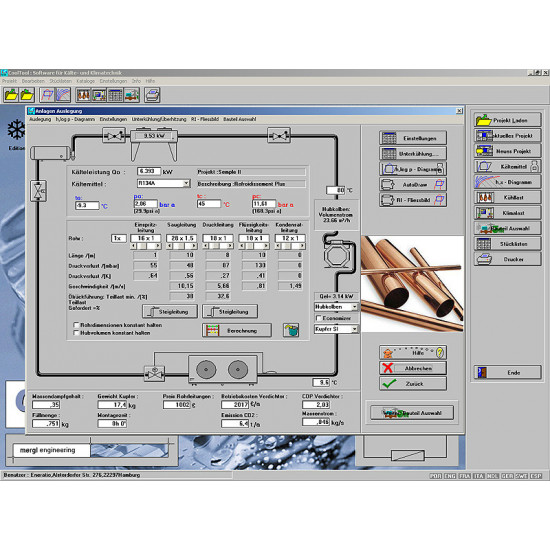Viewport: 550px width, 550px height.
Task: Click the tc condensing temperature field 45
Action: 209,204
